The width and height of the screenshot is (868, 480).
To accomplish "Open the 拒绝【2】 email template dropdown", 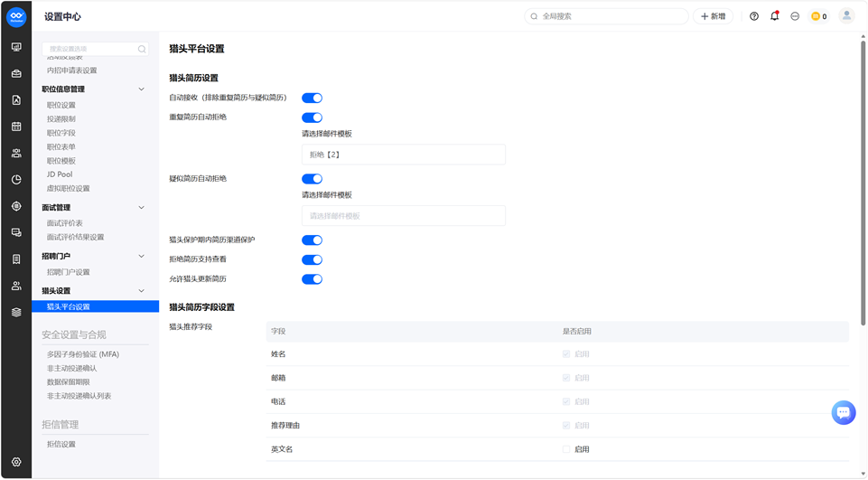I will point(404,155).
